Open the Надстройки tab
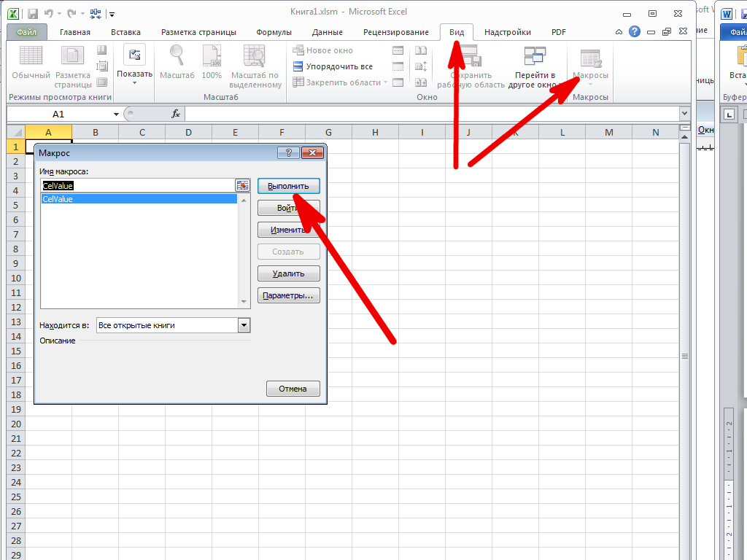This screenshot has width=747, height=560. coord(508,32)
